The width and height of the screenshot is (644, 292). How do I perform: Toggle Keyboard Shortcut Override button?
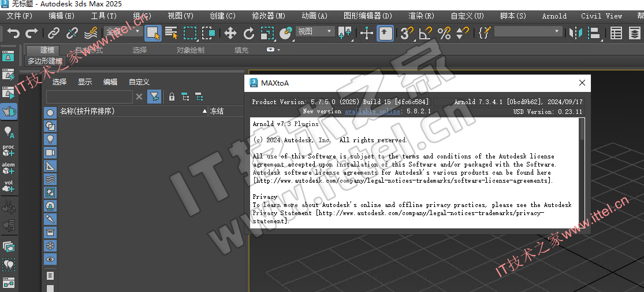[385, 33]
